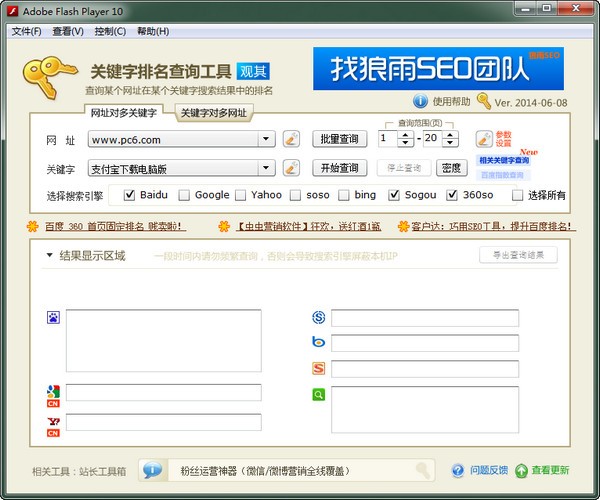Toggle the Baidu search engine checkbox

[129, 195]
